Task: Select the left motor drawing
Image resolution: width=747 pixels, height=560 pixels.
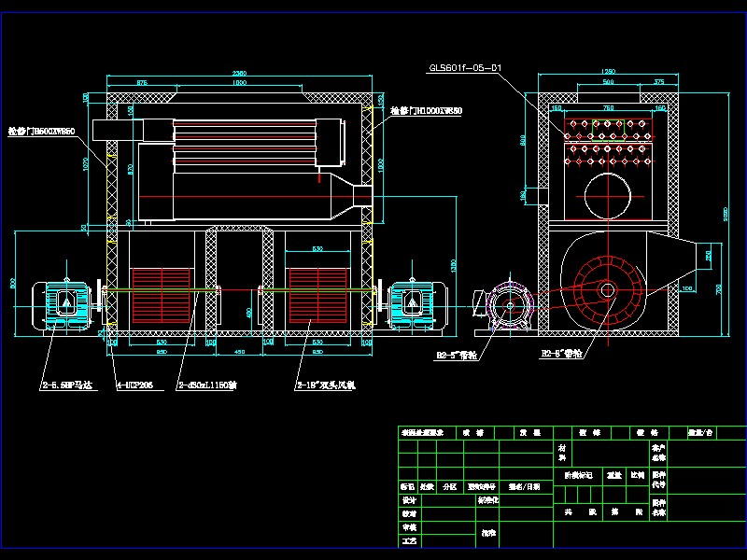Action: [x=63, y=302]
